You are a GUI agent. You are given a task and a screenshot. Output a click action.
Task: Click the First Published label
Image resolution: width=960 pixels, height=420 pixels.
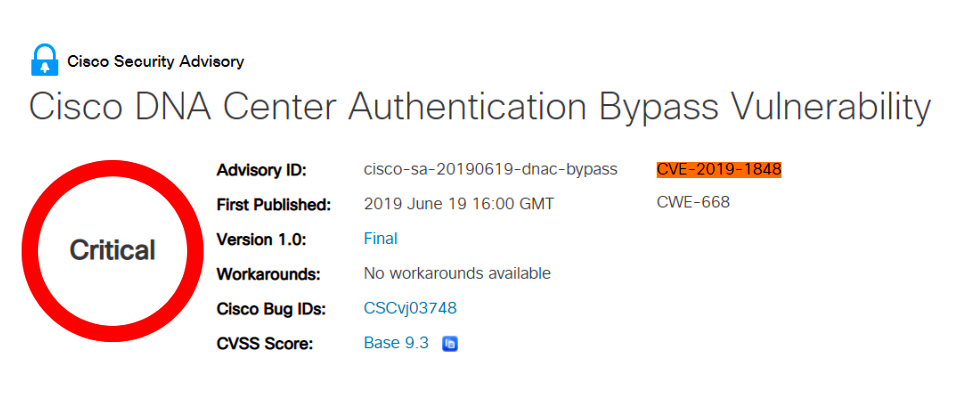pos(274,205)
